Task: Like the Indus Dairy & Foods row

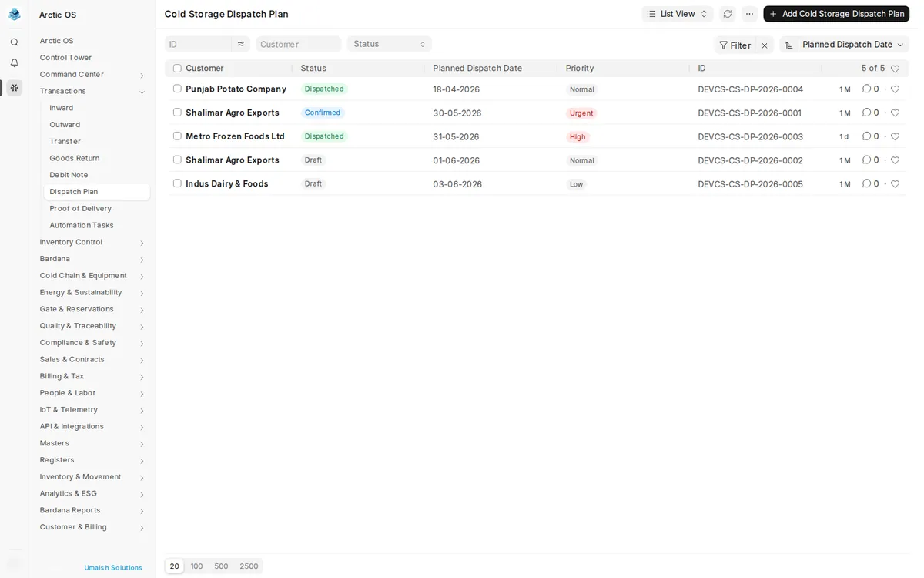Action: (895, 183)
